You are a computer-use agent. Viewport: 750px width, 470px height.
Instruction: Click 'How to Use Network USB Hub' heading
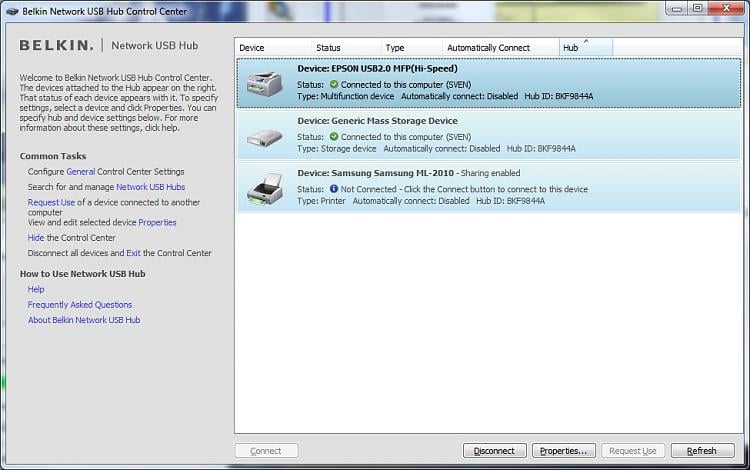83,273
